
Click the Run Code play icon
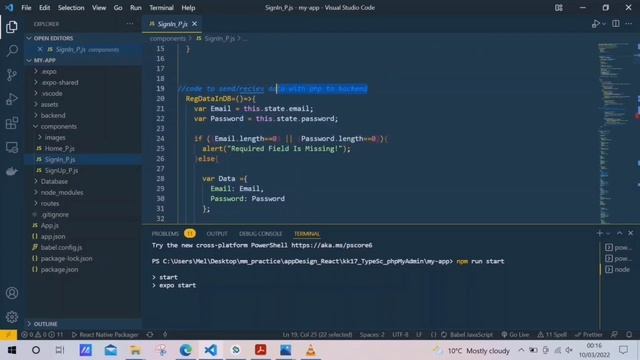tap(596, 24)
